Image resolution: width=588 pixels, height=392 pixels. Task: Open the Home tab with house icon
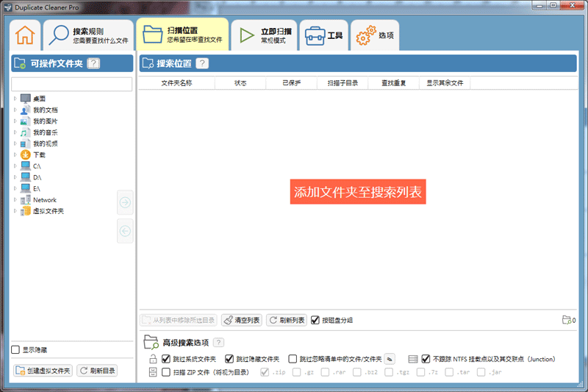[25, 35]
